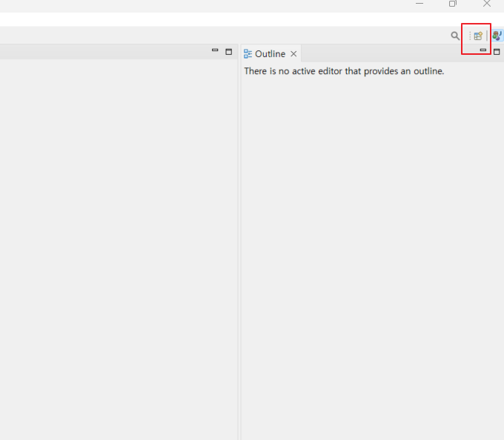Minimize the Outline view panel
Screen dimensions: 504x440
483,50
